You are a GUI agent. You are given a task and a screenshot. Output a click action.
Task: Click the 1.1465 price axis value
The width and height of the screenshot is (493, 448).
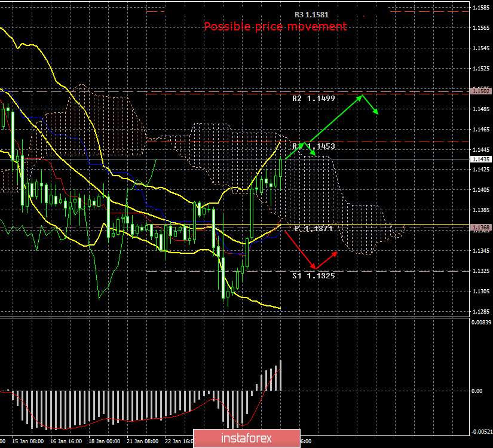coord(481,129)
